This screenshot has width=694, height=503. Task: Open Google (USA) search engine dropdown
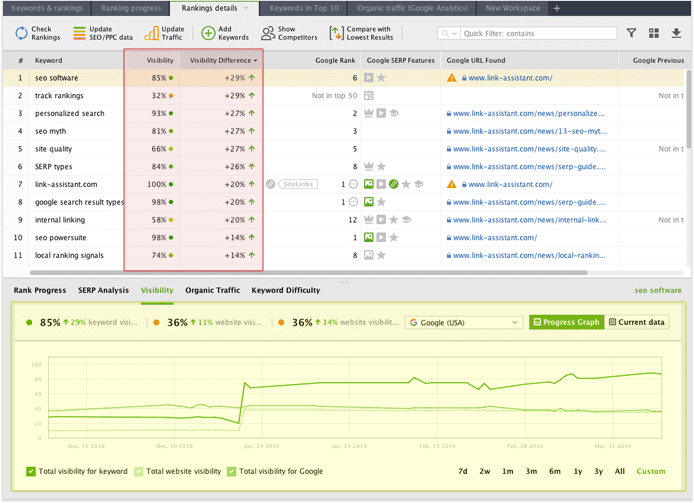[x=464, y=322]
